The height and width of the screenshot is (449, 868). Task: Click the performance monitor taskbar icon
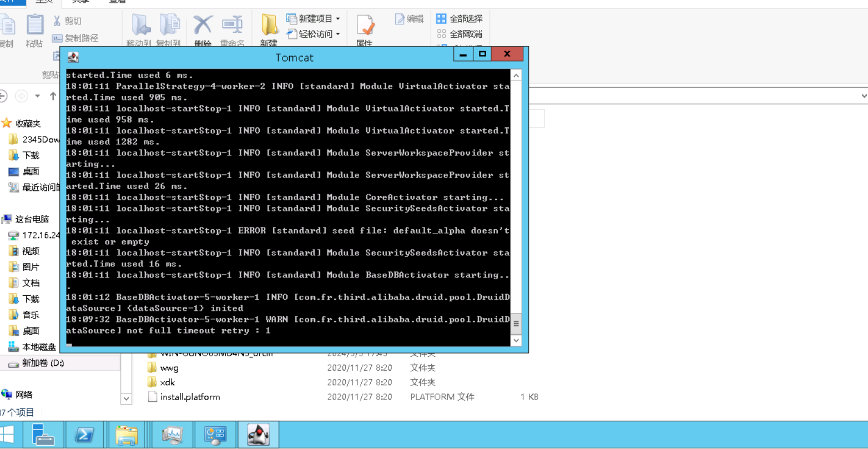point(171,435)
